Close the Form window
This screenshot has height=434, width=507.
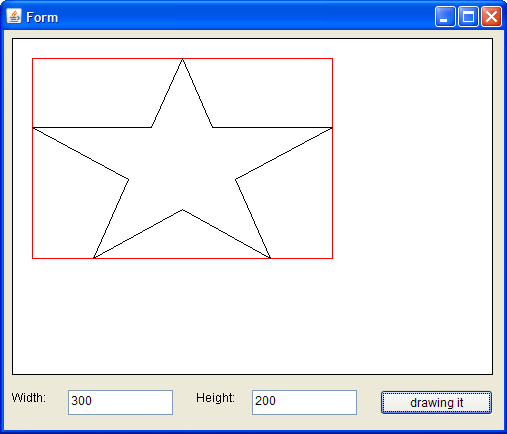(491, 16)
